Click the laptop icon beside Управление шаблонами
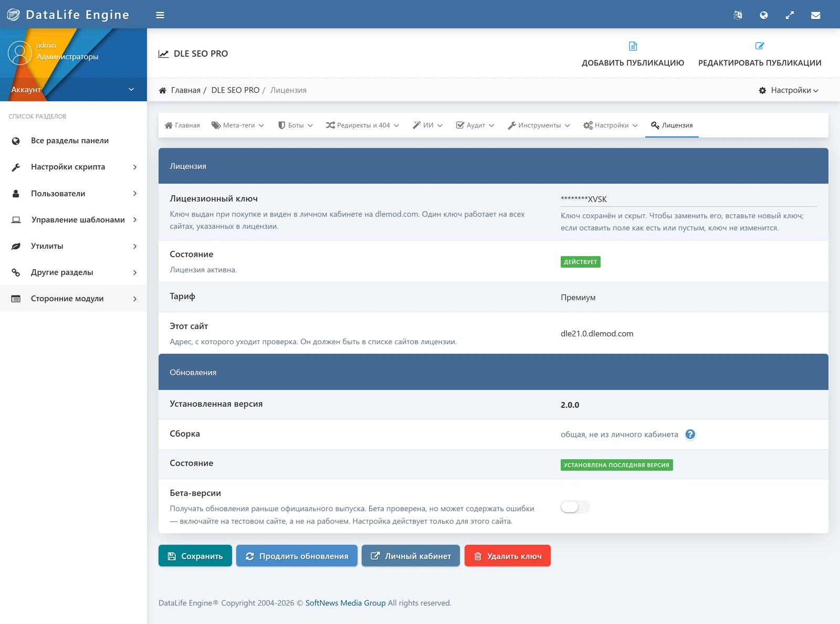 pyautogui.click(x=16, y=219)
